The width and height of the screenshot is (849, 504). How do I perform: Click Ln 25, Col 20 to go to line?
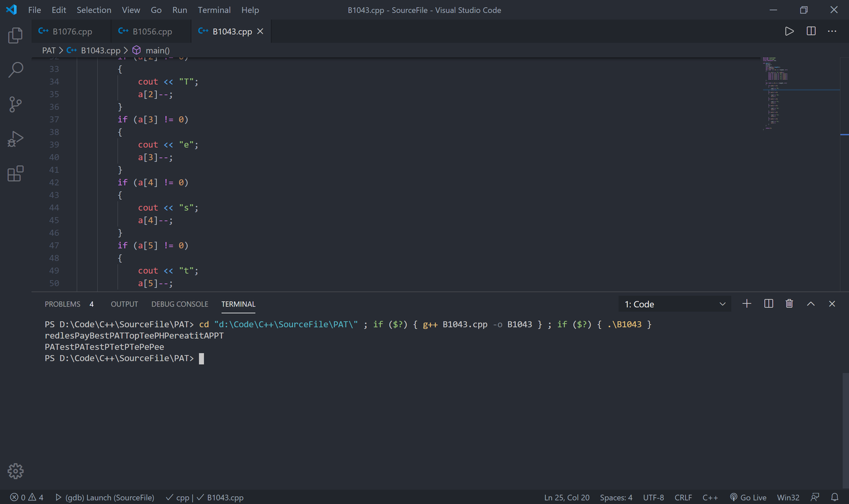coord(567,498)
